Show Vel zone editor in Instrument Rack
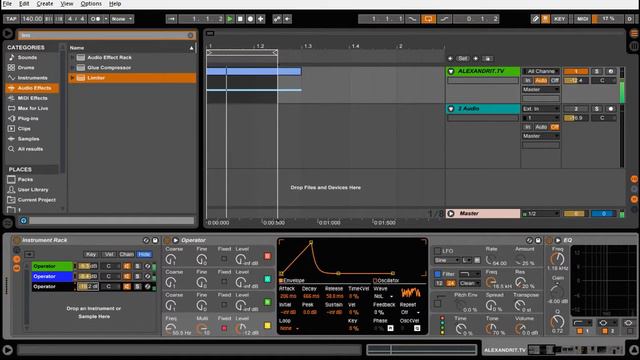This screenshot has width=640, height=360. [109, 254]
